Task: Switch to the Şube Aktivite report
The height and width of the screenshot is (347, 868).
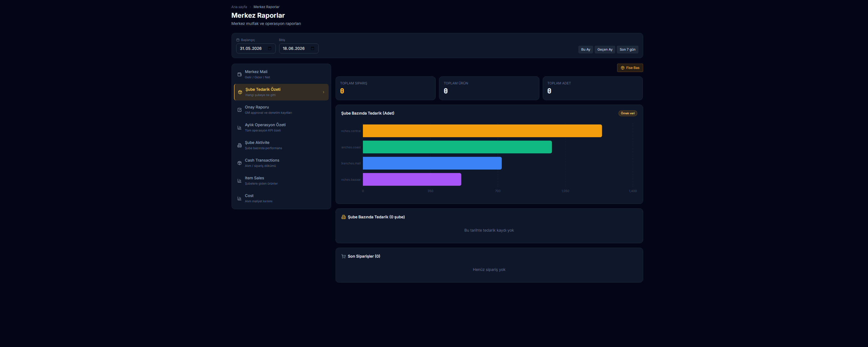Action: point(281,145)
